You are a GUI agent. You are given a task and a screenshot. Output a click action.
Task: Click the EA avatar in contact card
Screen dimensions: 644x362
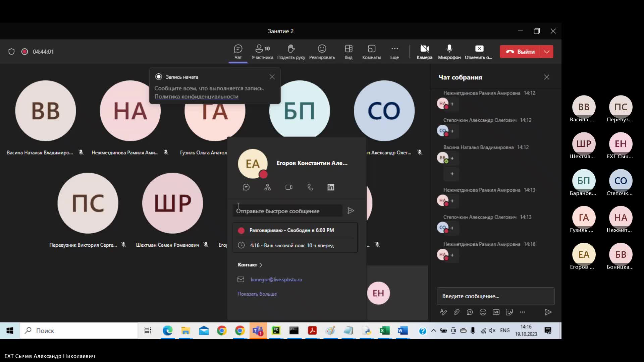[x=253, y=164]
